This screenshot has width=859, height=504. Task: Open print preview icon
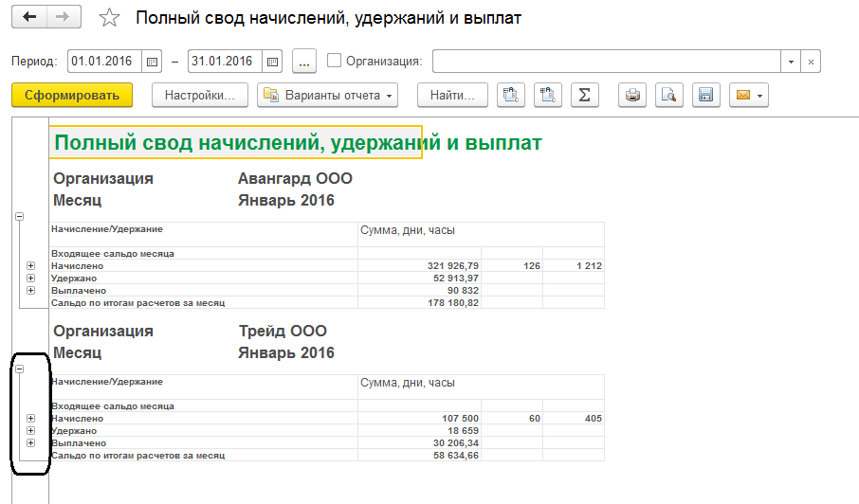coord(669,95)
